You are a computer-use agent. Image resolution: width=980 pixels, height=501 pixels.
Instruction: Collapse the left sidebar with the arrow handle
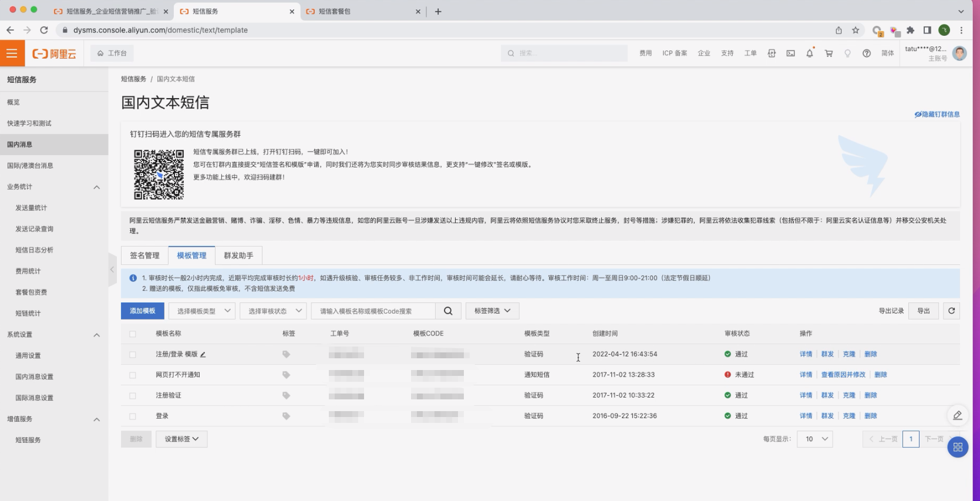tap(112, 270)
